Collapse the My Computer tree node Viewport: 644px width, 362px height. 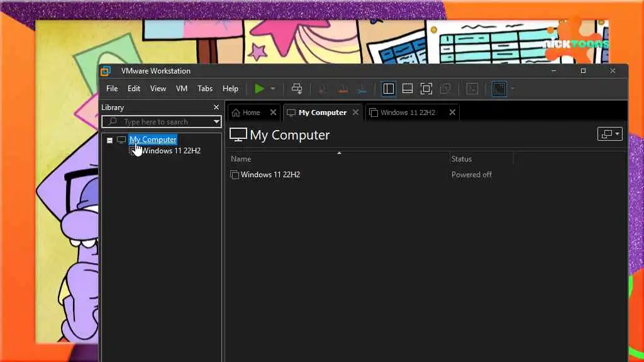(109, 140)
